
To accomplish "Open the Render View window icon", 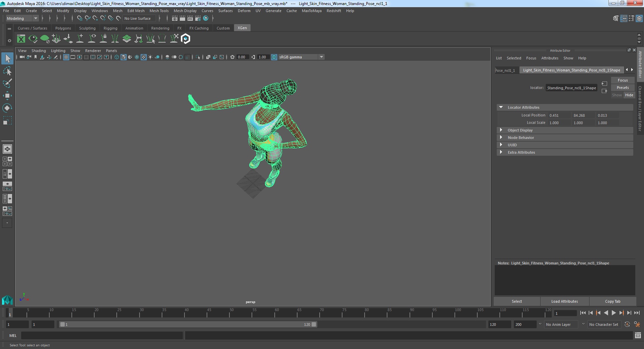I will pos(175,18).
